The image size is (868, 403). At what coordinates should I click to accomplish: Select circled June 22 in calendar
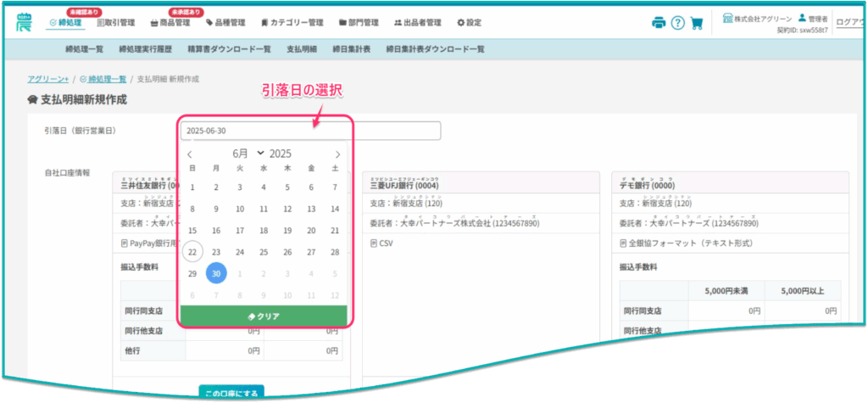point(192,252)
